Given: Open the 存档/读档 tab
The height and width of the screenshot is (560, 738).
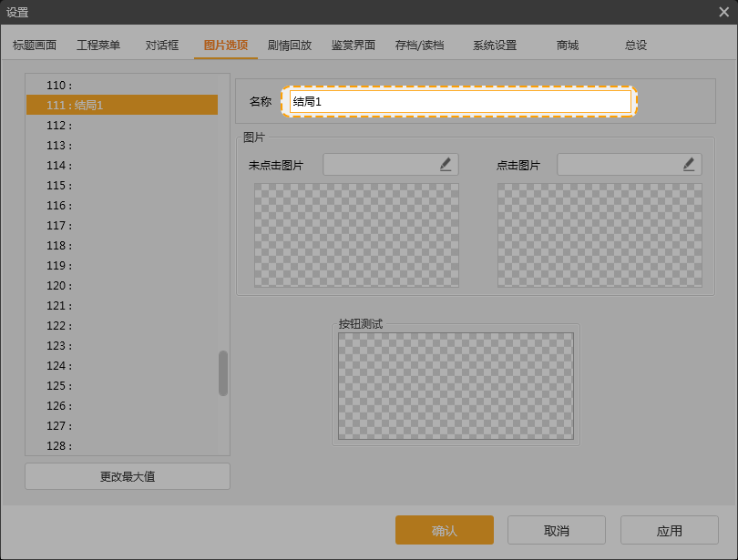Looking at the screenshot, I should click(421, 44).
